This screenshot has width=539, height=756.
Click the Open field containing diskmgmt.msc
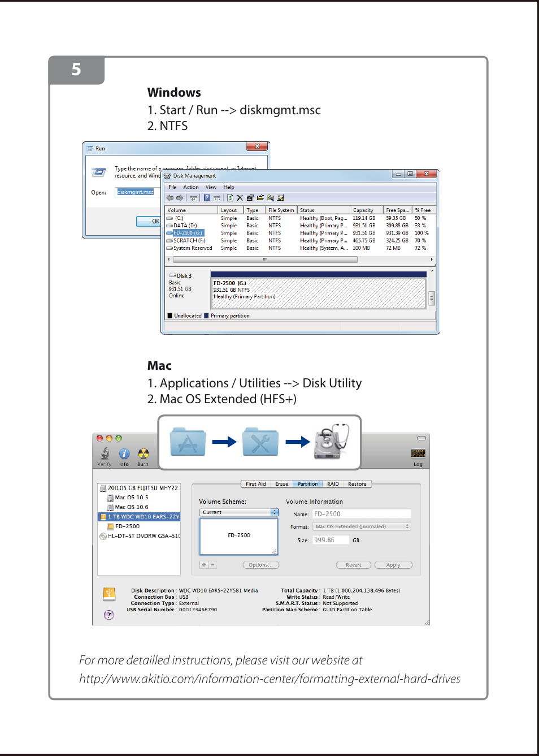[x=138, y=192]
